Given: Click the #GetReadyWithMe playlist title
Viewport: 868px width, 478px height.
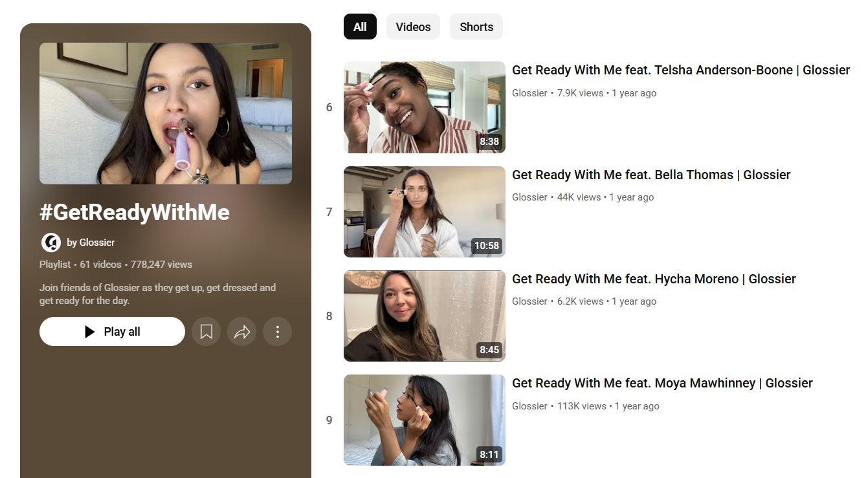Looking at the screenshot, I should point(135,212).
